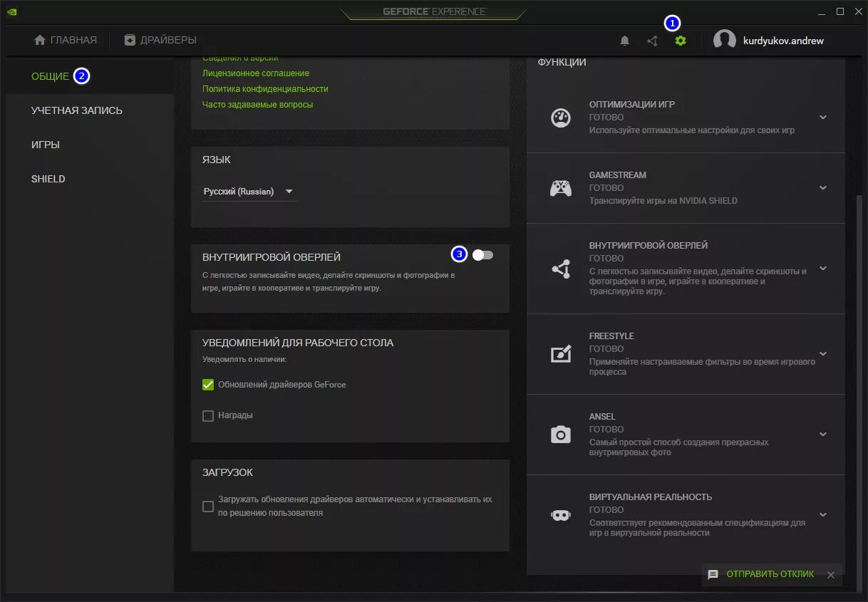868x602 pixels.
Task: Open settings via the green gear icon
Action: [x=681, y=41]
